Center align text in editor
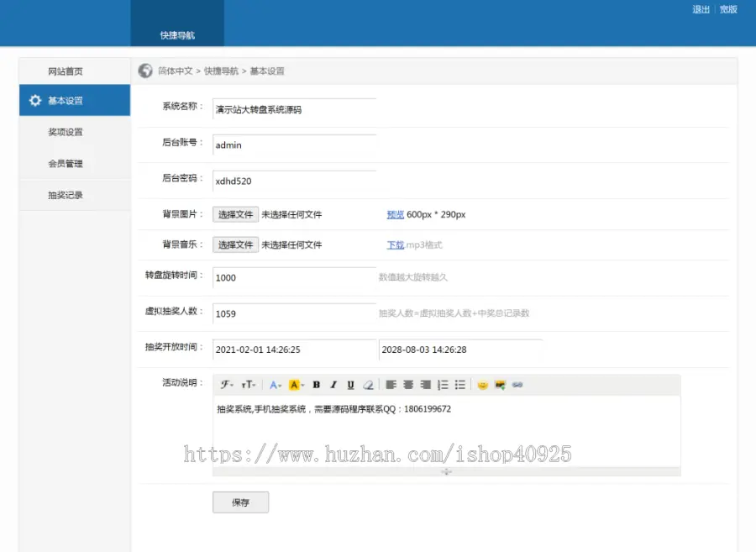756x552 pixels. [x=408, y=385]
